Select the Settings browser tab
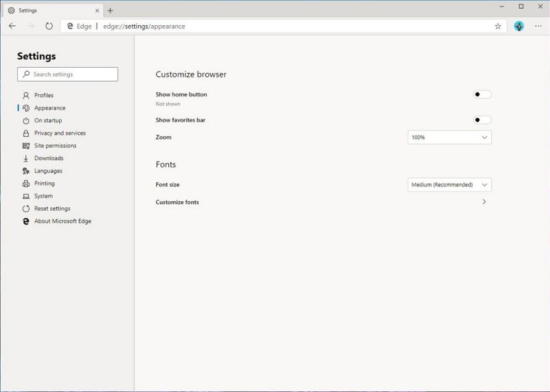The width and height of the screenshot is (550, 392). click(x=53, y=11)
